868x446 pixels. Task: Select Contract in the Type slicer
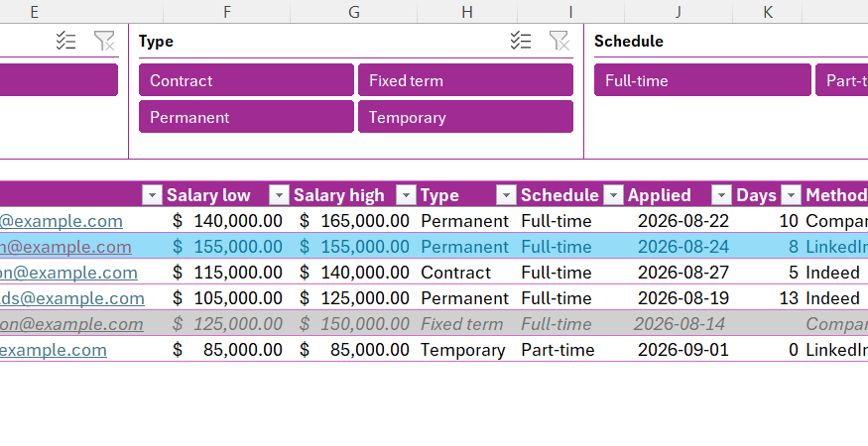point(246,80)
